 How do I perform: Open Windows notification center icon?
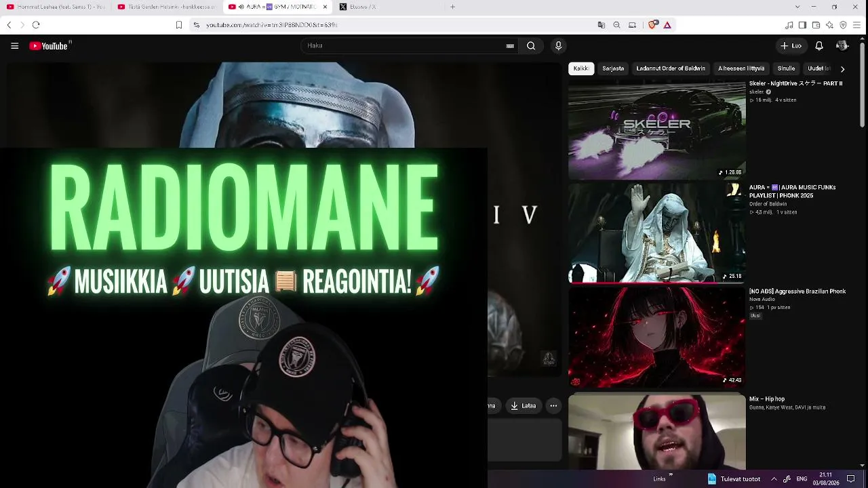pyautogui.click(x=851, y=479)
